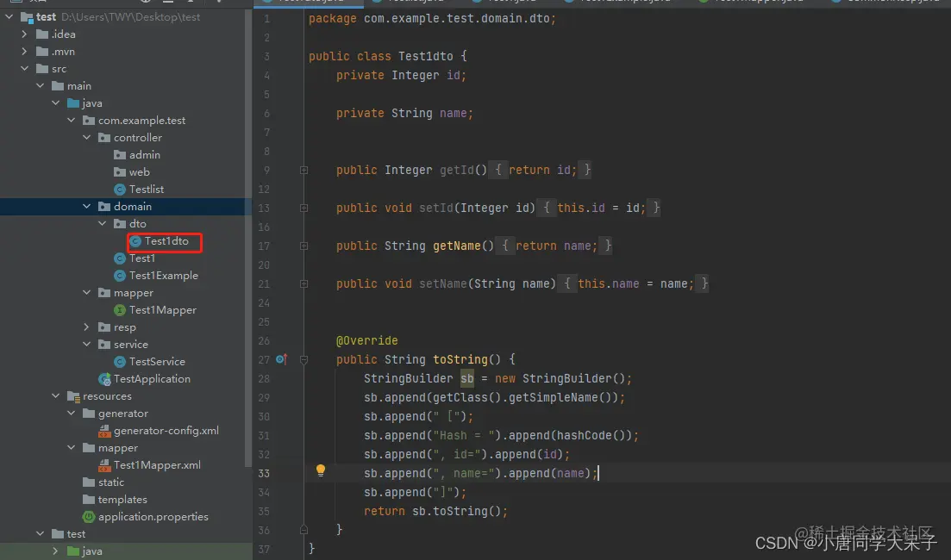951x560 pixels.
Task: Select the resources folder icon
Action: click(73, 396)
